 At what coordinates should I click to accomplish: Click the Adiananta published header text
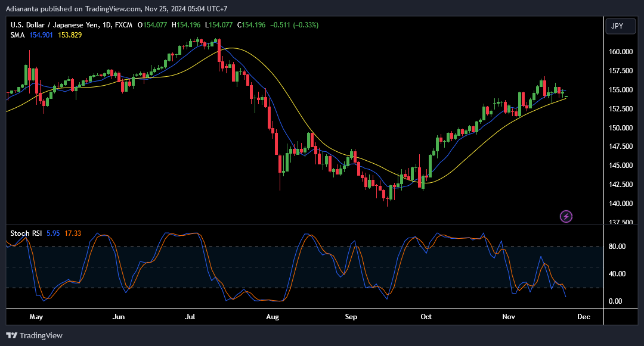coord(116,8)
